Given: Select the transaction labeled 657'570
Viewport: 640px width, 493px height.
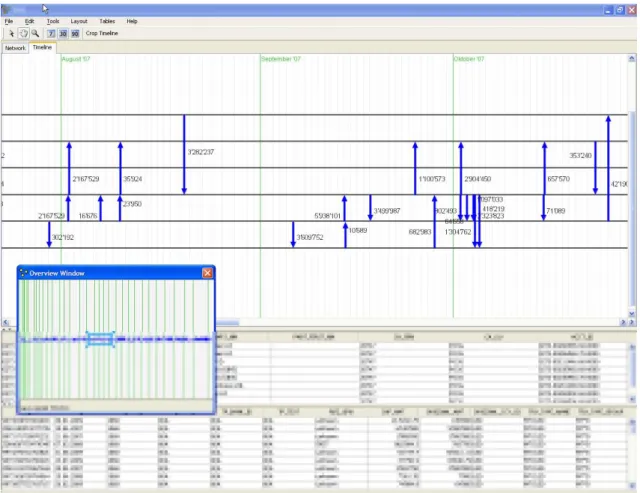Looking at the screenshot, I should pyautogui.click(x=544, y=168).
